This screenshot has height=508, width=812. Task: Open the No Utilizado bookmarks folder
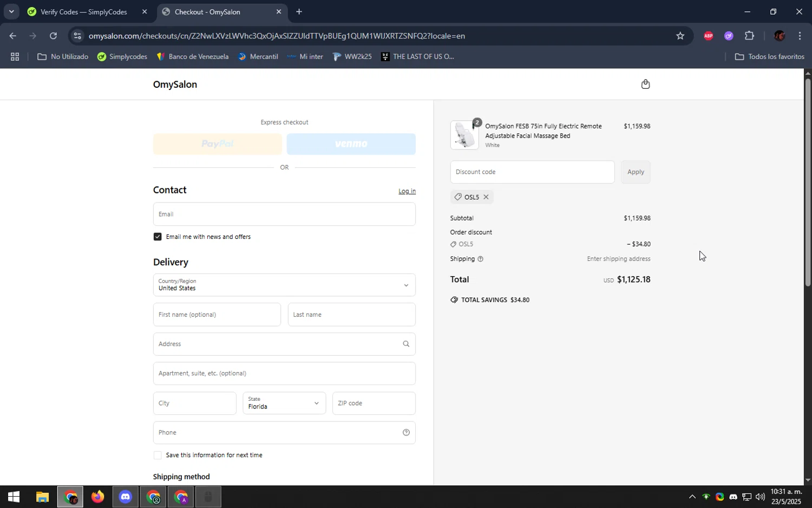pos(62,56)
